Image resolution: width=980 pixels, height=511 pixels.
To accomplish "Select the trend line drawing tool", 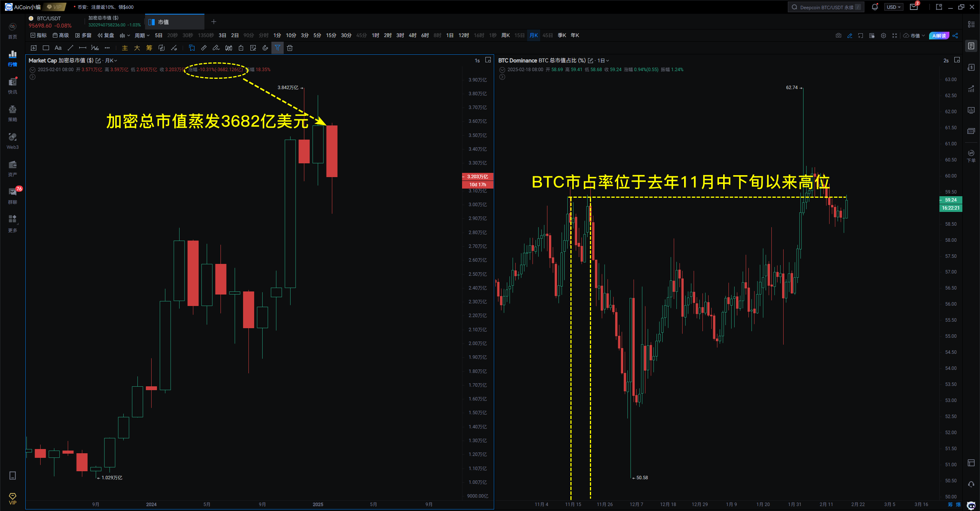I will pos(70,48).
